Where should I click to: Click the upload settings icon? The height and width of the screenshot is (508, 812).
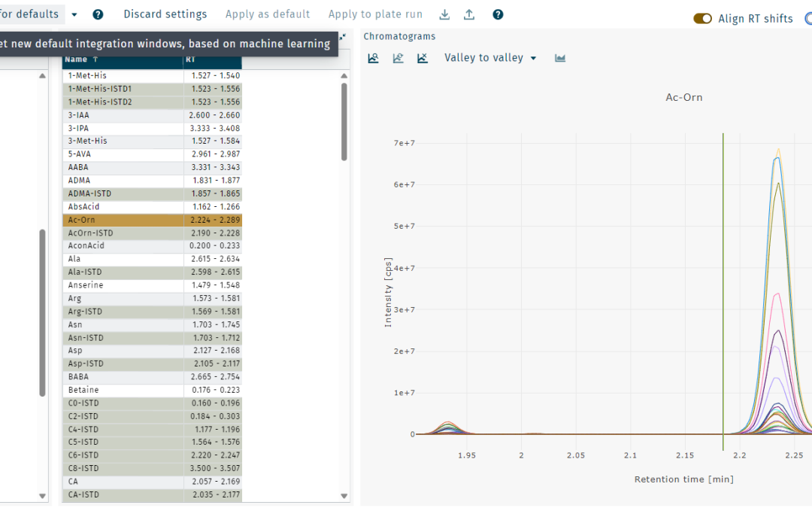pos(469,15)
